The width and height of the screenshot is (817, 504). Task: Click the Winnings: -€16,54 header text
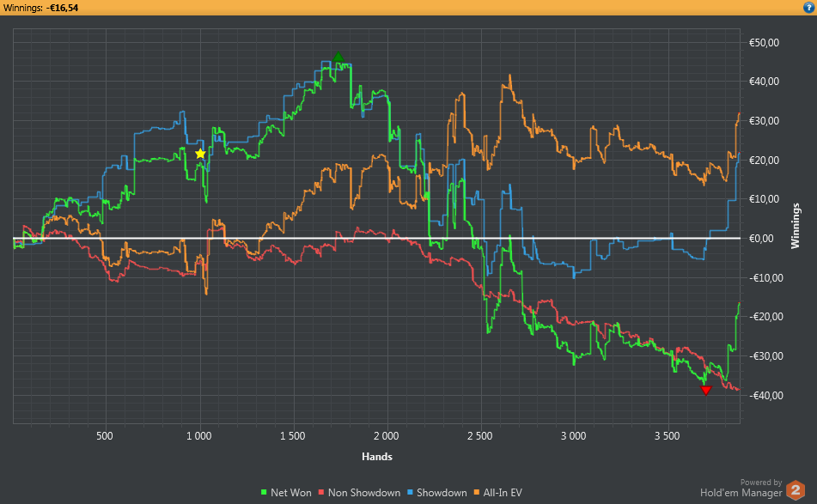point(40,8)
